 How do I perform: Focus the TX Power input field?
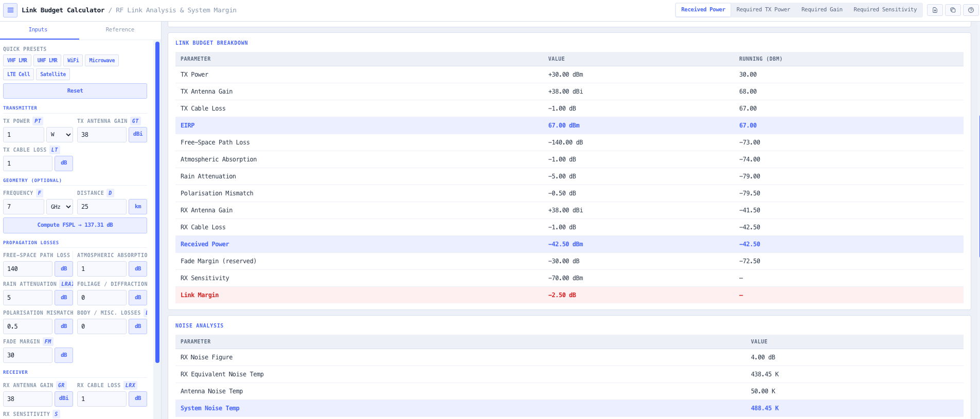point(24,135)
